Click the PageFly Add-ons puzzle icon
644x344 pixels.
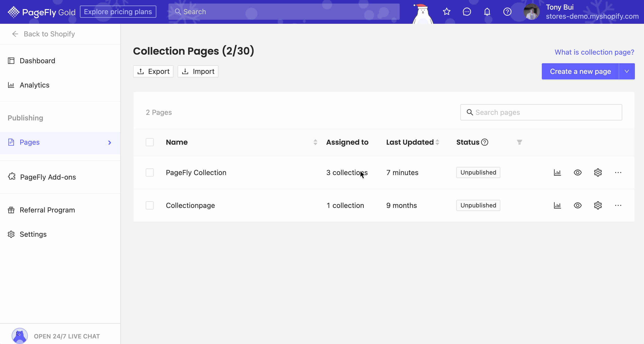pyautogui.click(x=12, y=177)
